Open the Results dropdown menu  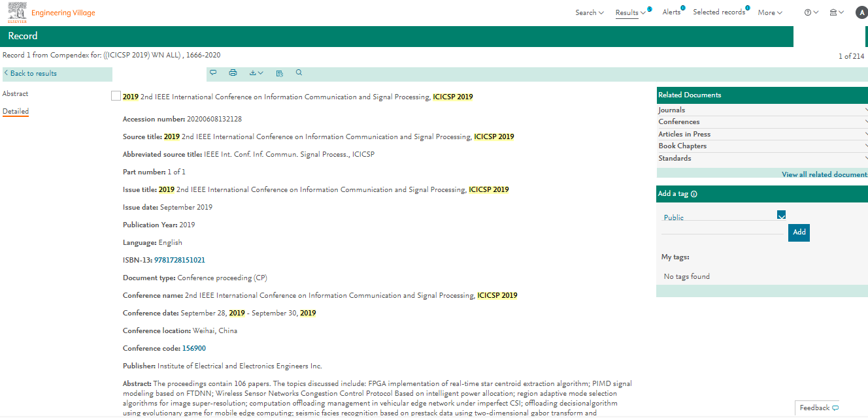click(631, 12)
